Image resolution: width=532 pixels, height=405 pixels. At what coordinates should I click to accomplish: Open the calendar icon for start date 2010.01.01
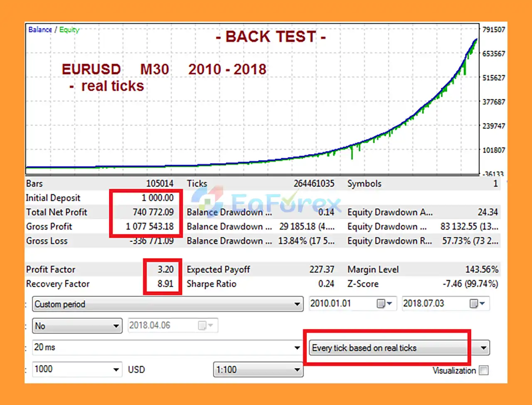click(384, 304)
